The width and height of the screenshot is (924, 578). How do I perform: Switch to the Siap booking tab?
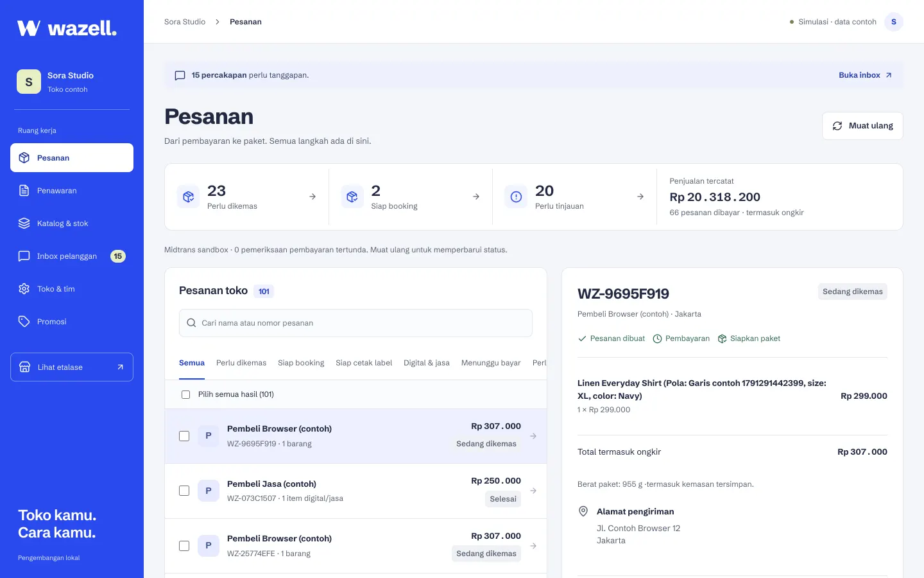pyautogui.click(x=301, y=363)
